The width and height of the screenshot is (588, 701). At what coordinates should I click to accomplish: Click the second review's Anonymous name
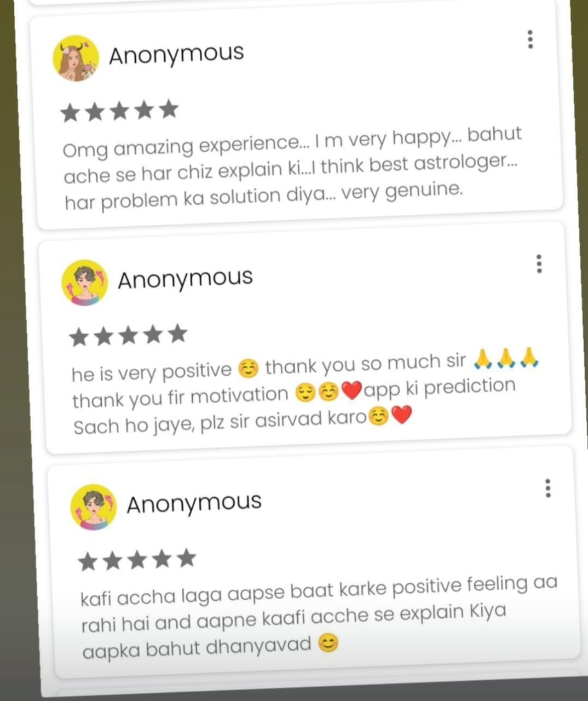pyautogui.click(x=185, y=279)
